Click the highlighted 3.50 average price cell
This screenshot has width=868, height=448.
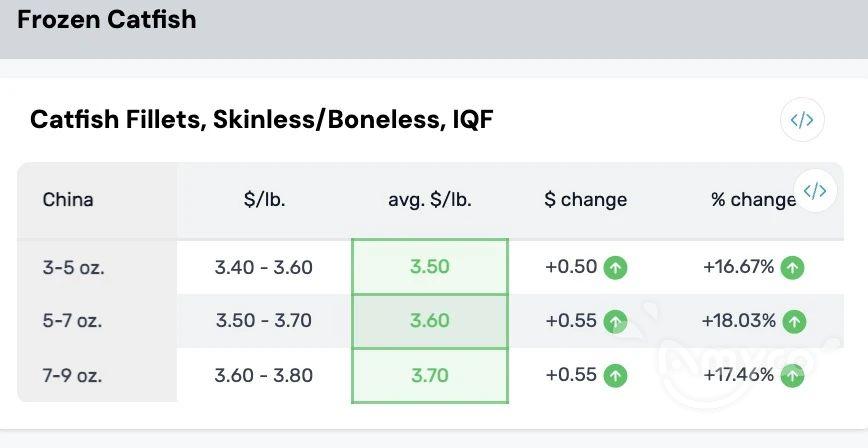430,267
